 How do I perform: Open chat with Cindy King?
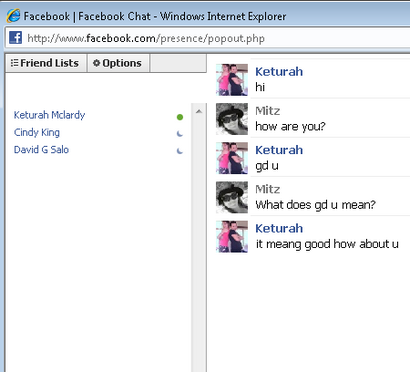coord(37,132)
